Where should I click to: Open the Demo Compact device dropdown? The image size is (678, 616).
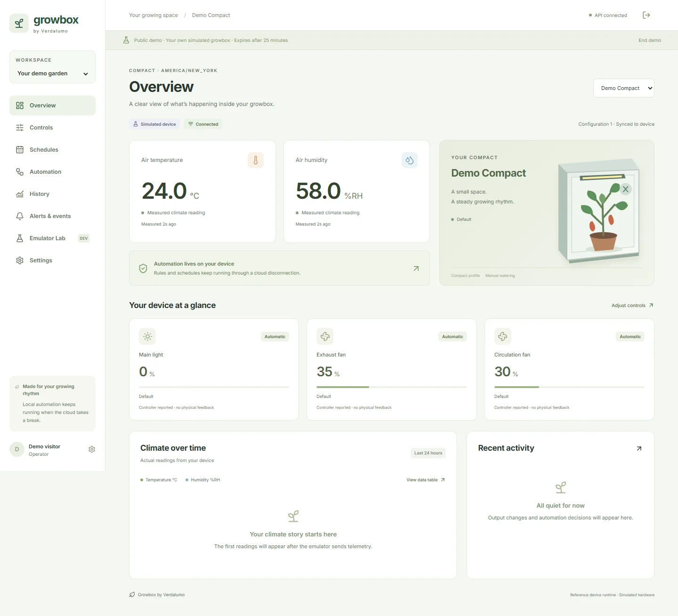624,88
